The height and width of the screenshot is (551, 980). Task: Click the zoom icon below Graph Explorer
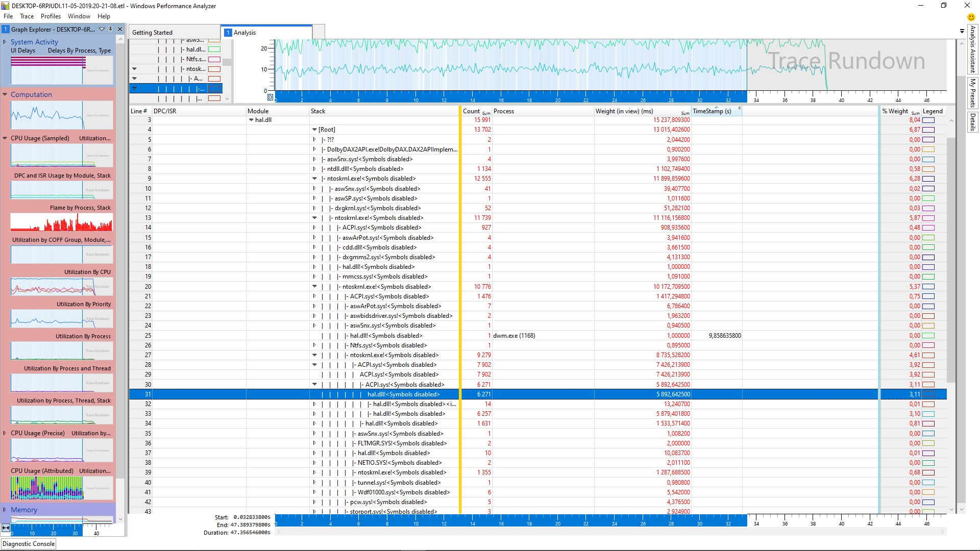click(6, 528)
